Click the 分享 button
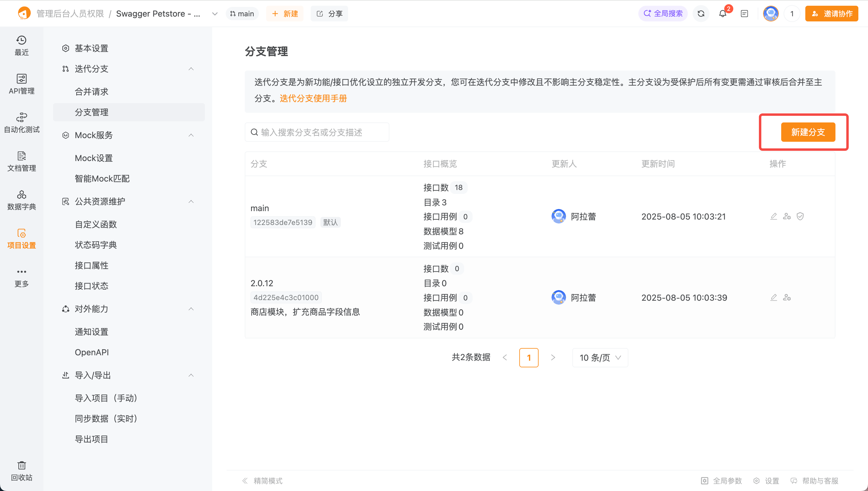The width and height of the screenshot is (868, 491). [329, 14]
